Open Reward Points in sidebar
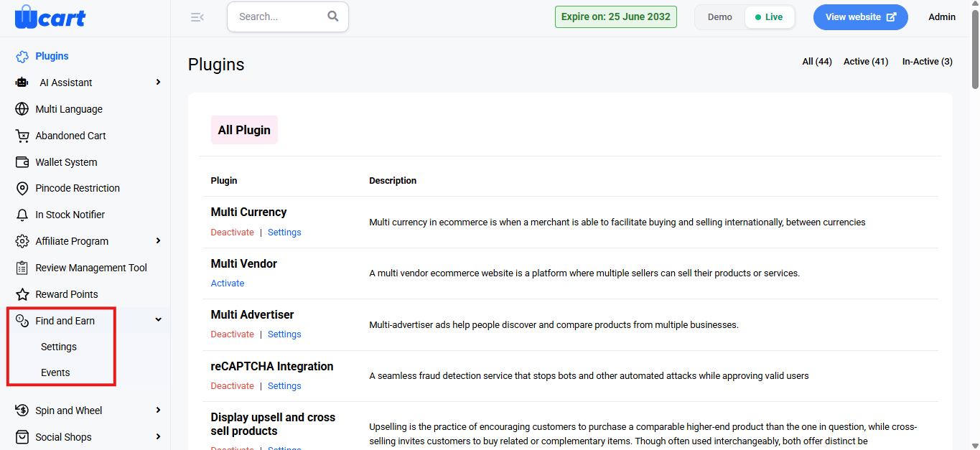Screen dimensions: 980x450 pyautogui.click(x=67, y=294)
